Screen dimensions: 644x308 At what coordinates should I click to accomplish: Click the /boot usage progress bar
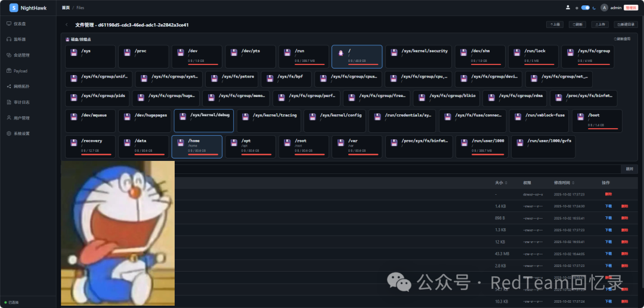[602, 128]
